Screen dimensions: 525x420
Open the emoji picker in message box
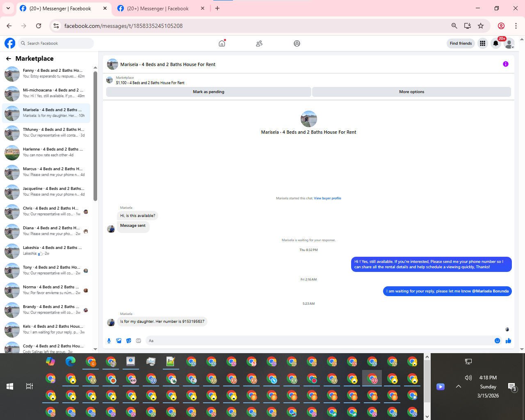pos(498,340)
